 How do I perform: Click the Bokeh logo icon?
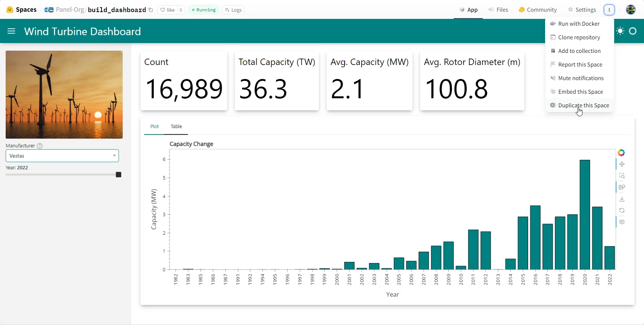click(x=621, y=153)
